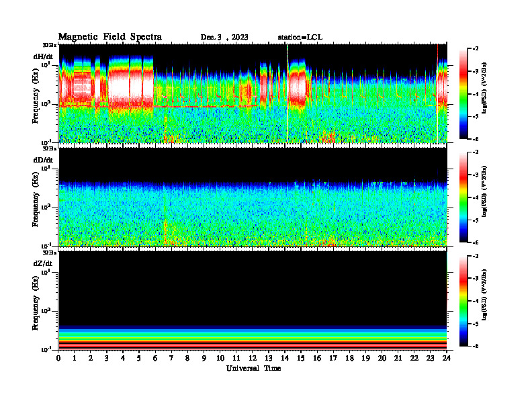Click the "-2" tick of dH/dt color bar
This screenshot has height=411, width=532.
(x=476, y=49)
